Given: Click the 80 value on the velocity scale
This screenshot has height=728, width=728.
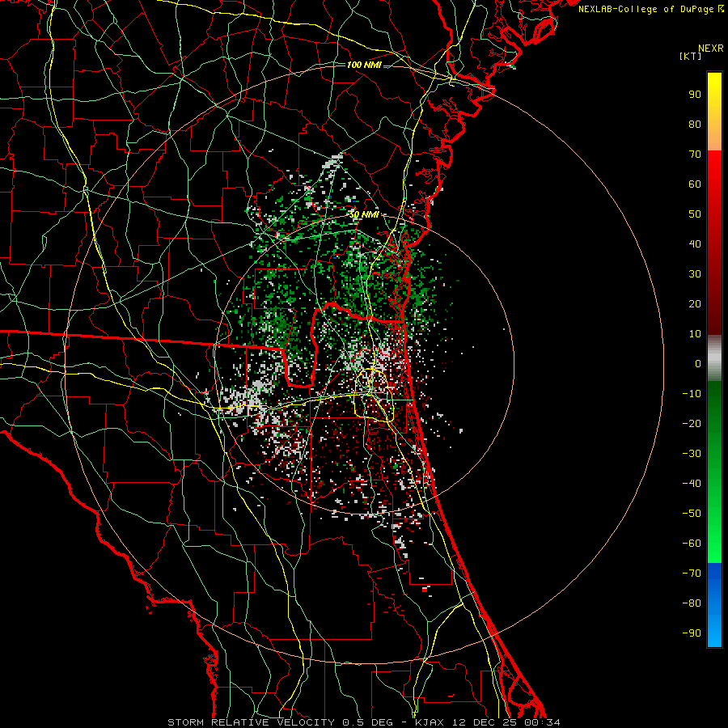Looking at the screenshot, I should tap(695, 125).
